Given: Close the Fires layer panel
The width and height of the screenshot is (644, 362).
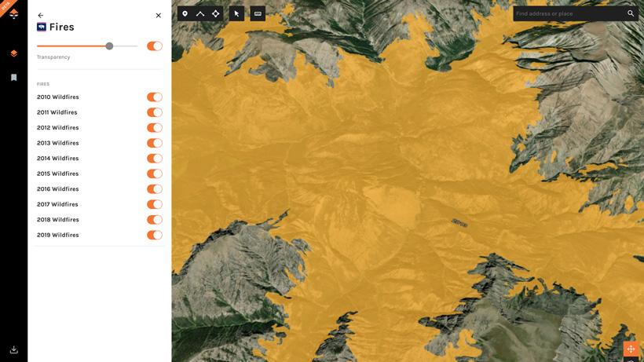Looking at the screenshot, I should [158, 15].
